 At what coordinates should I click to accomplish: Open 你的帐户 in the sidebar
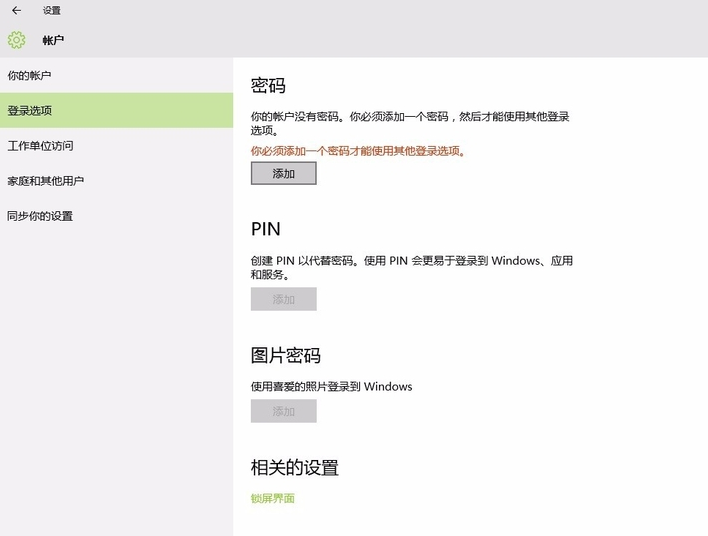(x=29, y=76)
